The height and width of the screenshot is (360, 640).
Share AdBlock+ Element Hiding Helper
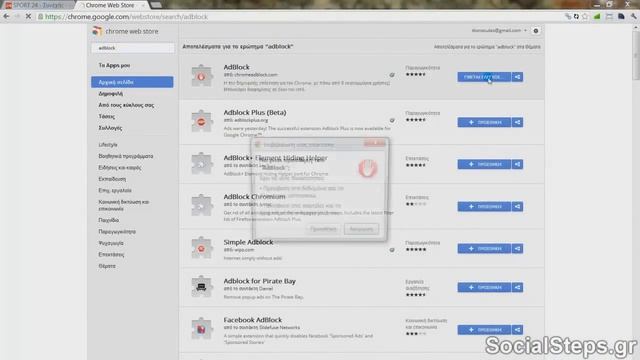coord(517,164)
